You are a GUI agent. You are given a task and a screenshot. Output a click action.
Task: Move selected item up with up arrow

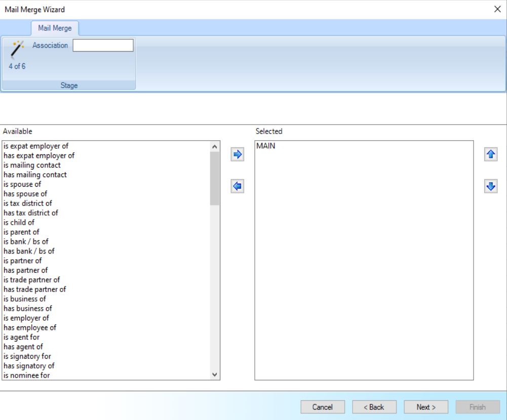pos(491,154)
